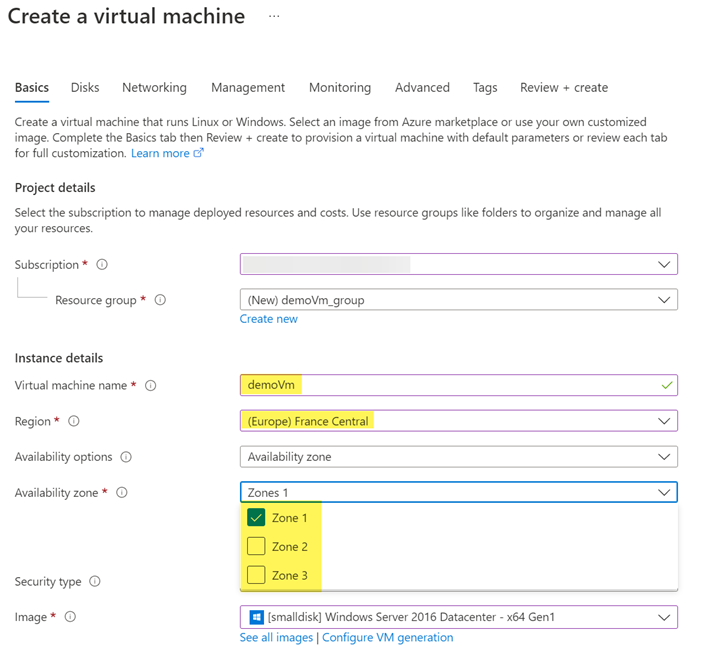The height and width of the screenshot is (651, 705).
Task: Open the Review + create tab
Action: [x=564, y=87]
